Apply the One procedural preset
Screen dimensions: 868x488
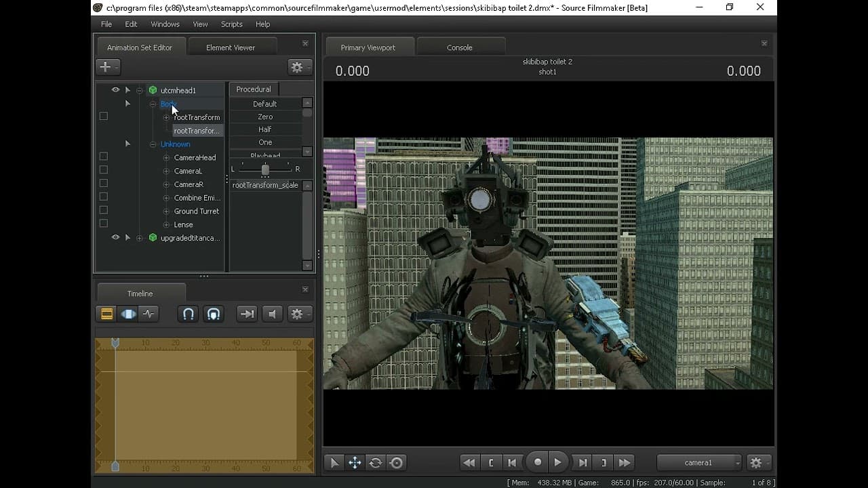click(265, 142)
